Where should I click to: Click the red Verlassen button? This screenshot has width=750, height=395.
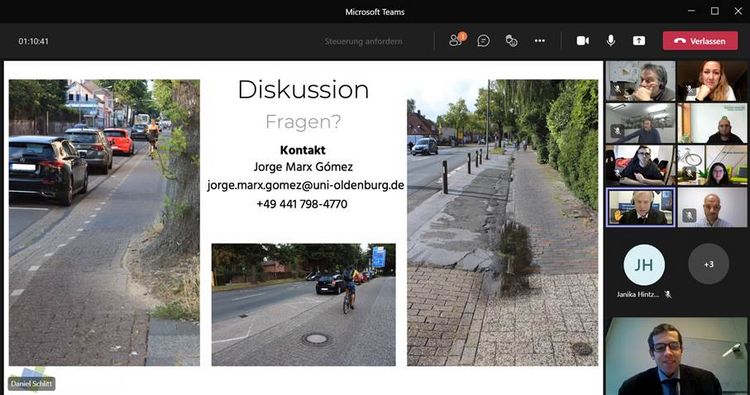[700, 41]
